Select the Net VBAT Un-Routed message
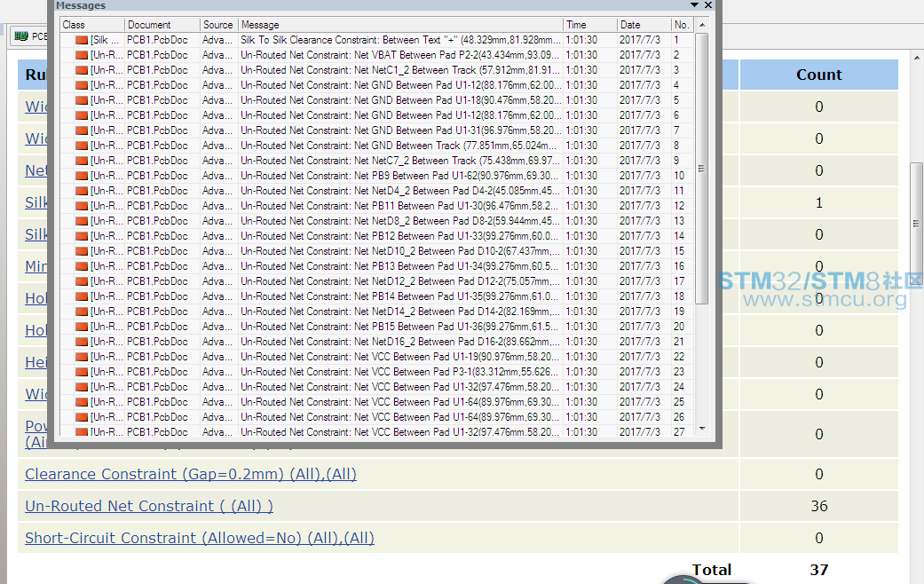Image resolution: width=924 pixels, height=584 pixels. coord(377,55)
